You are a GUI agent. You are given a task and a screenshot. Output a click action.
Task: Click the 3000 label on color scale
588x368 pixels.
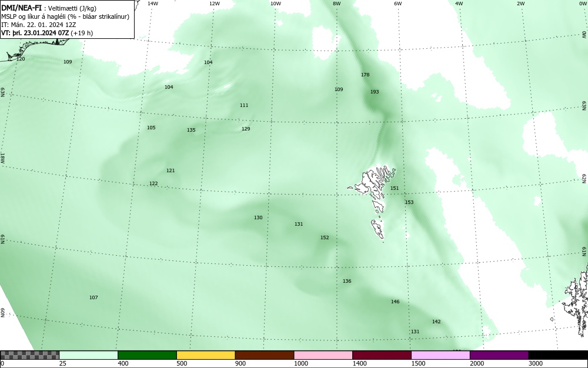[x=536, y=363]
